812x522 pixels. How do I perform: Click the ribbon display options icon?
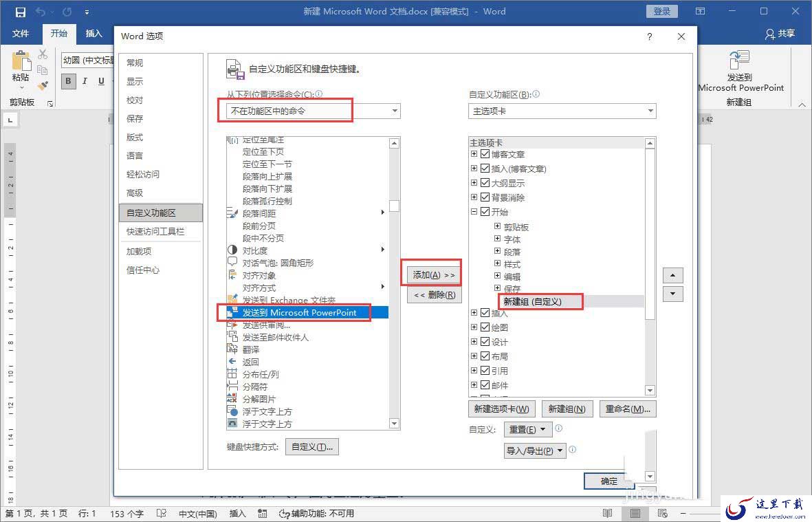(700, 12)
